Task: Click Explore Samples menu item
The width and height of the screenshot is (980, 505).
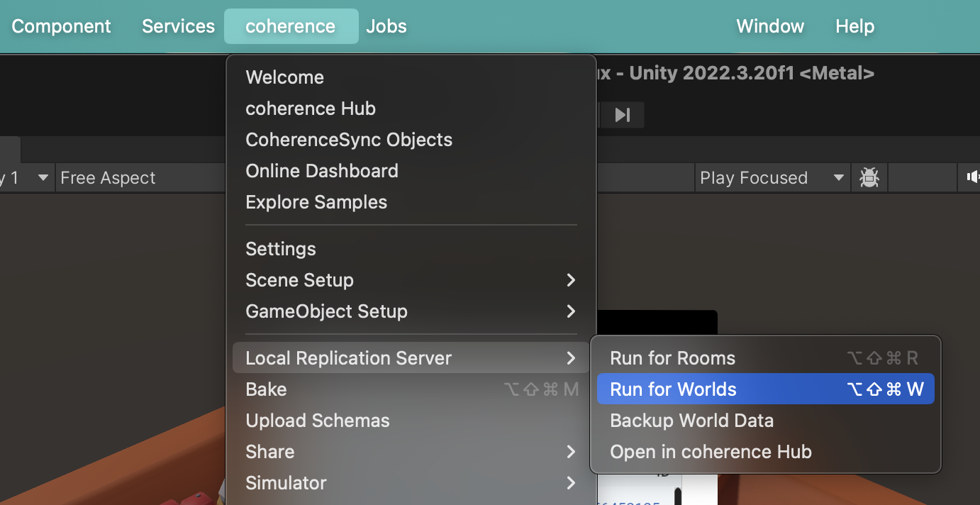Action: 316,202
